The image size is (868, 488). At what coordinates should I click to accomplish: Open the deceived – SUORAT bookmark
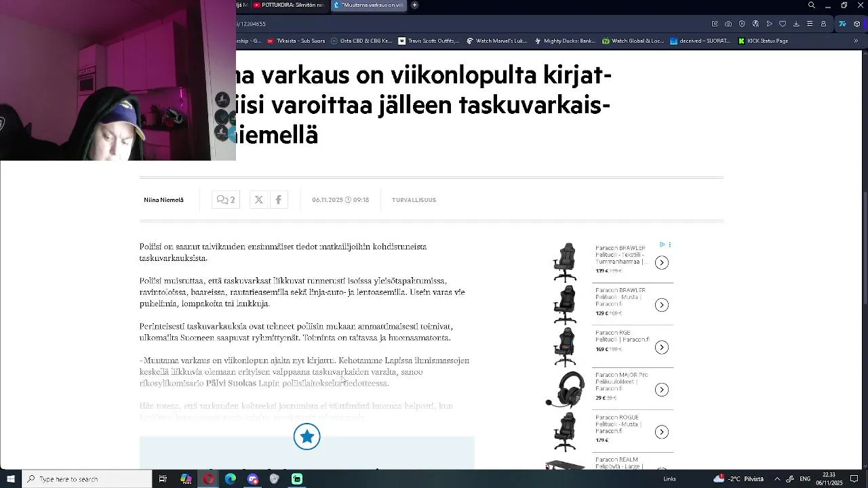click(700, 41)
